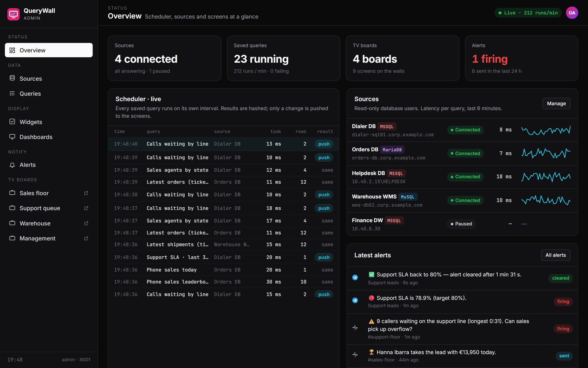Image resolution: width=588 pixels, height=368 pixels.
Task: Click the push badge on Support SLA row
Action: click(324, 257)
